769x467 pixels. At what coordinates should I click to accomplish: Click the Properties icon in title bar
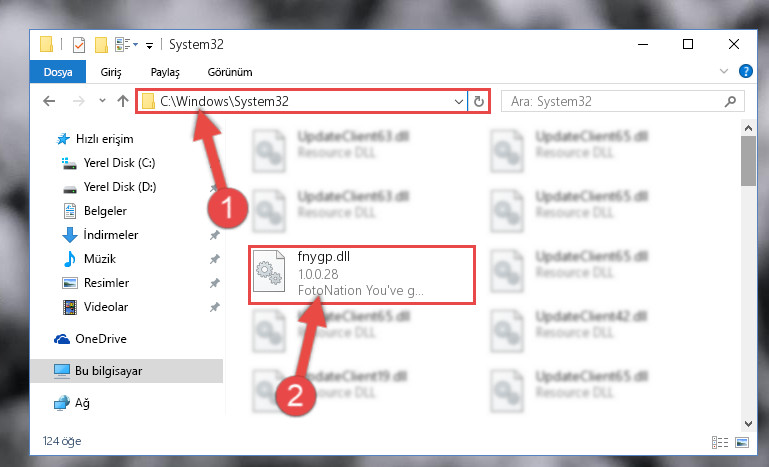[78, 45]
